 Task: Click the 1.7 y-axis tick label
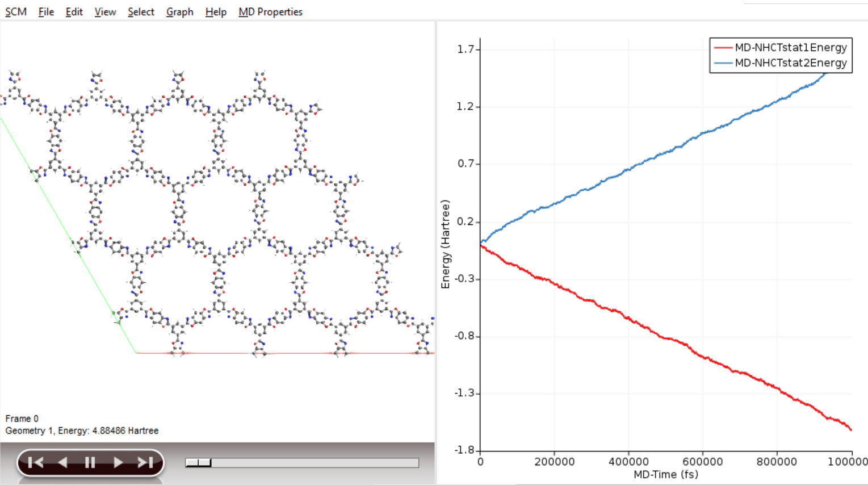[466, 49]
